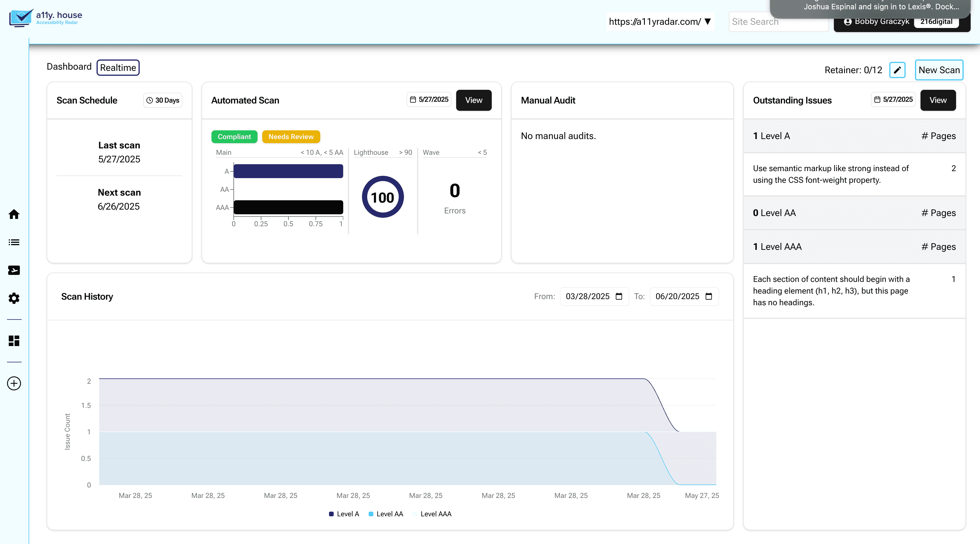The height and width of the screenshot is (544, 980).
Task: Click the New Scan button
Action: (939, 70)
